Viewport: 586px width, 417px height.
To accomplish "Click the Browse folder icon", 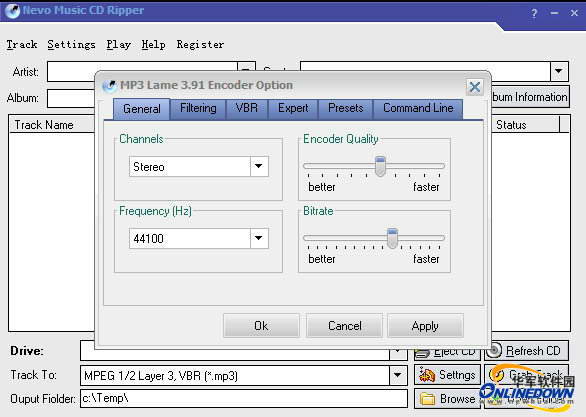I will [x=428, y=399].
